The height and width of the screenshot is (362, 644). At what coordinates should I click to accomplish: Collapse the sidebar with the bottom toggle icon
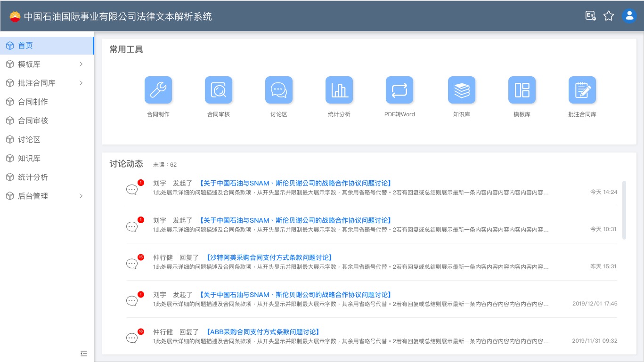[84, 353]
